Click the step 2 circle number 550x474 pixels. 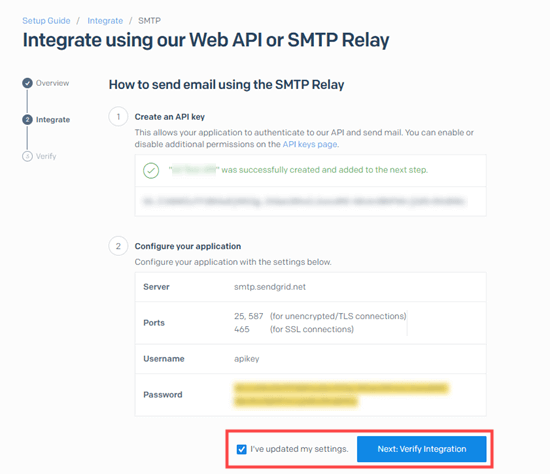pyautogui.click(x=118, y=246)
